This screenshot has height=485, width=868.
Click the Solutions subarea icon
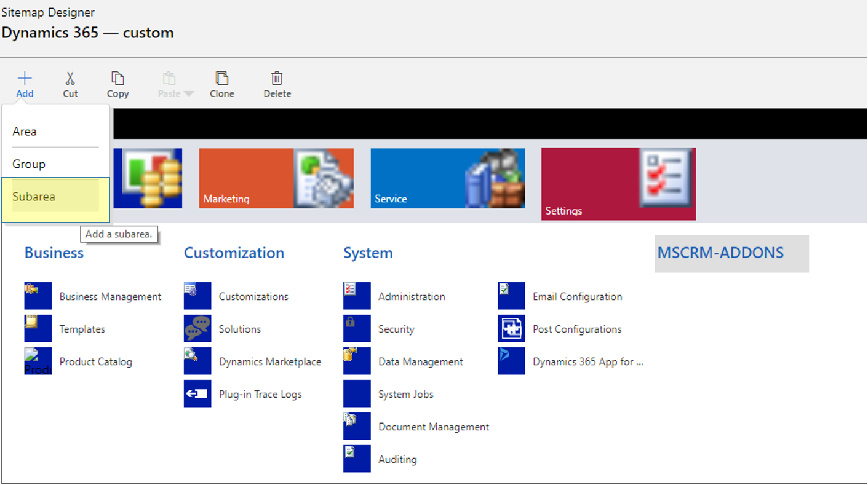(x=197, y=328)
